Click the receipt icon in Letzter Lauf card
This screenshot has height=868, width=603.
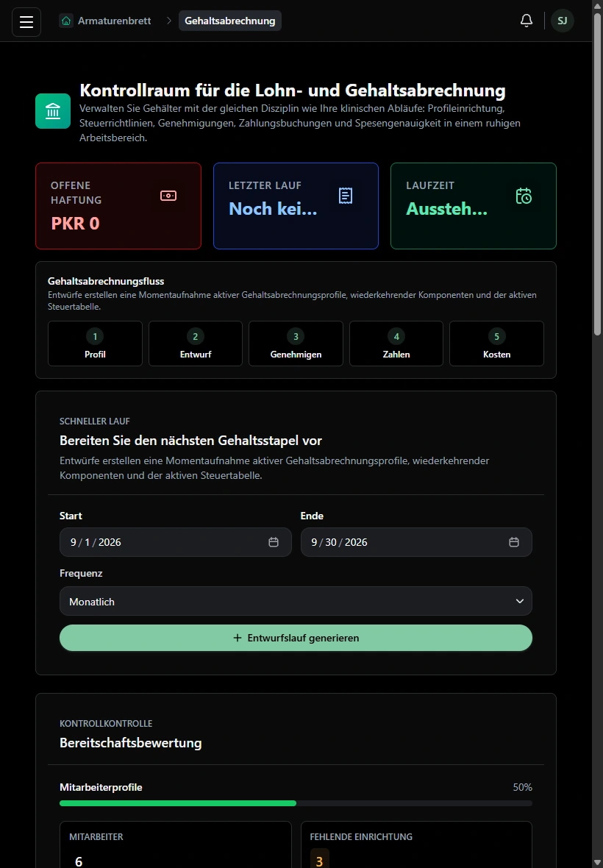(346, 196)
